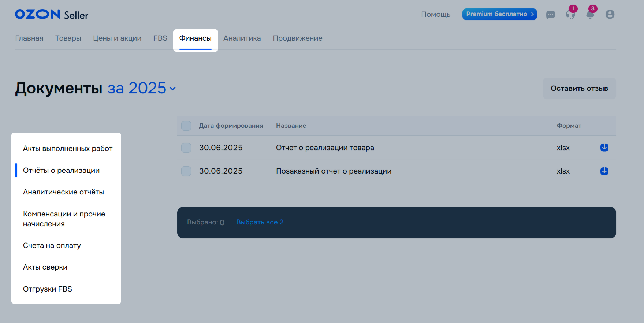Expand the за 2025 year dropdown

[x=142, y=88]
